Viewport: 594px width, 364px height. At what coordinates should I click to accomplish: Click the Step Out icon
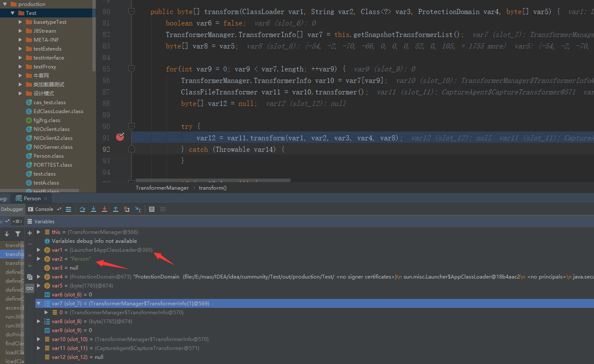(x=116, y=209)
